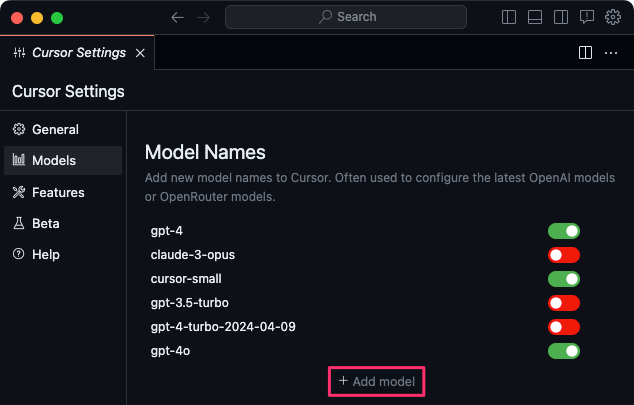Click the Cursor Settings page heading
The width and height of the screenshot is (634, 405).
click(x=68, y=91)
